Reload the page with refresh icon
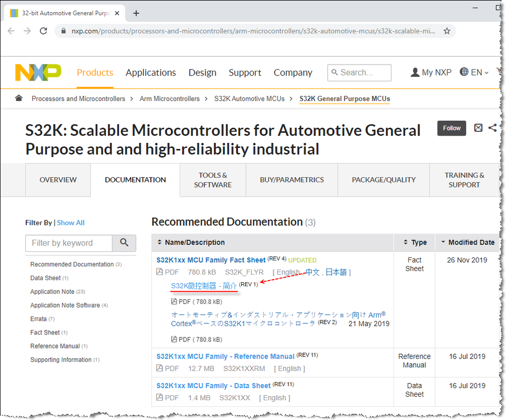Image resolution: width=506 pixels, height=420 pixels. click(x=44, y=31)
